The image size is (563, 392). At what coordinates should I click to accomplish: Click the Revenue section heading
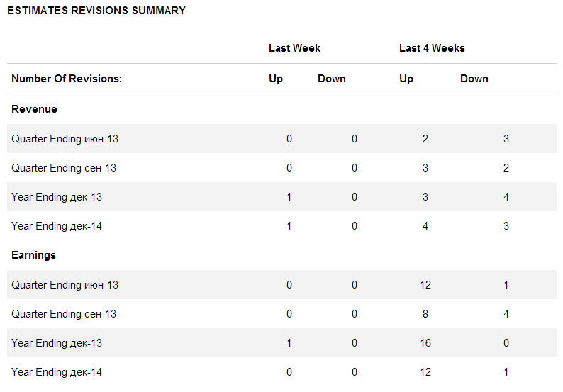click(34, 109)
